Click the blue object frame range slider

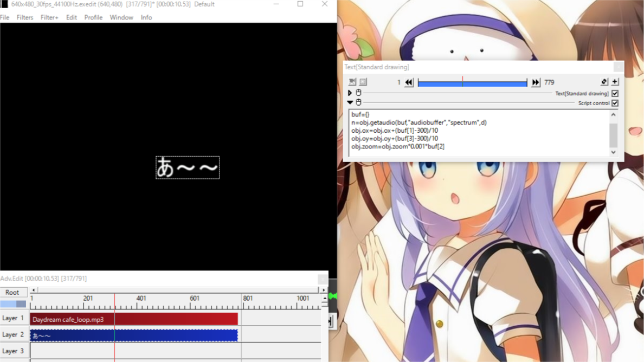472,83
